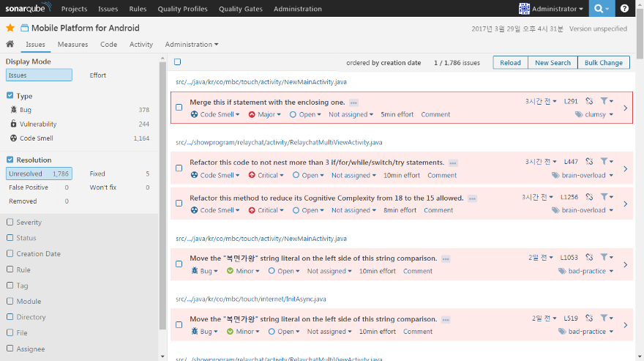Click the New Search button

(x=553, y=62)
